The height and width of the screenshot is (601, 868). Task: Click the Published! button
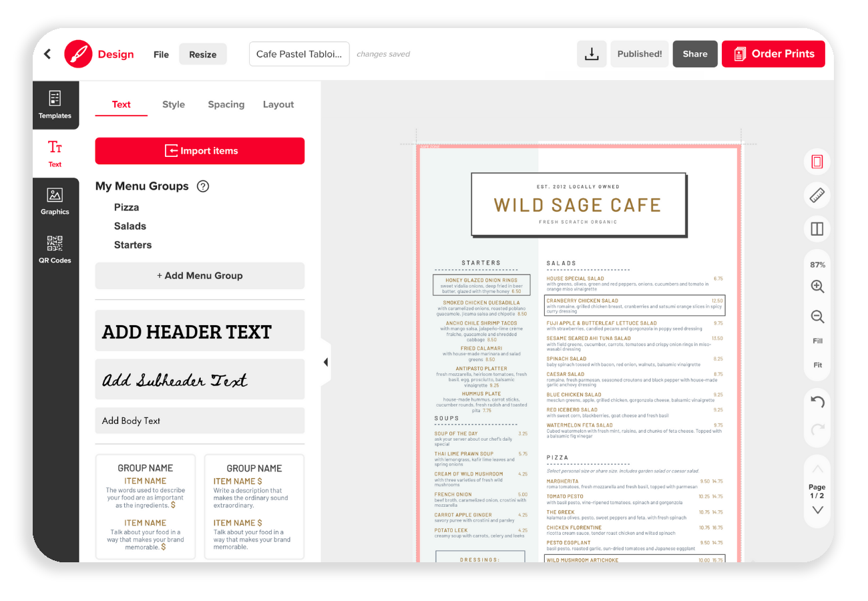[640, 54]
